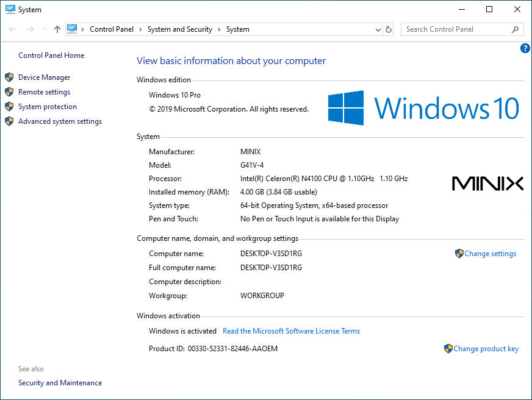Click the 4.00 GB RAM value

click(279, 192)
